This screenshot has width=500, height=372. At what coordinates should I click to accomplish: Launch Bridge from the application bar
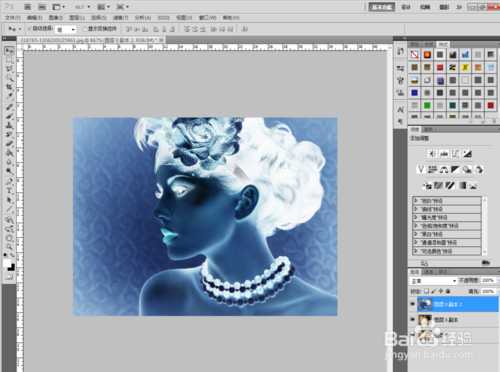[x=28, y=7]
